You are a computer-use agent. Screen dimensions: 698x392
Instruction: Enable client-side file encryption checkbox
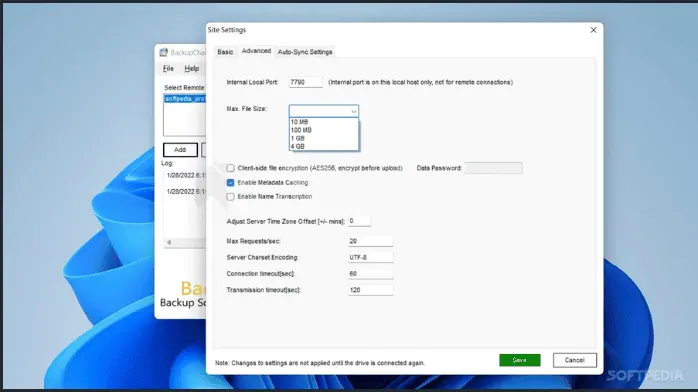coord(230,168)
